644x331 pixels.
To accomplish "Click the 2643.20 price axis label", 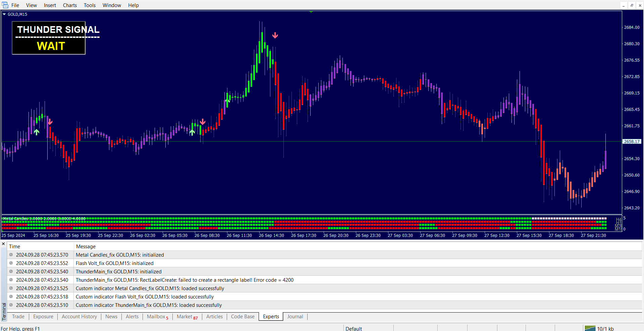I will (632, 208).
